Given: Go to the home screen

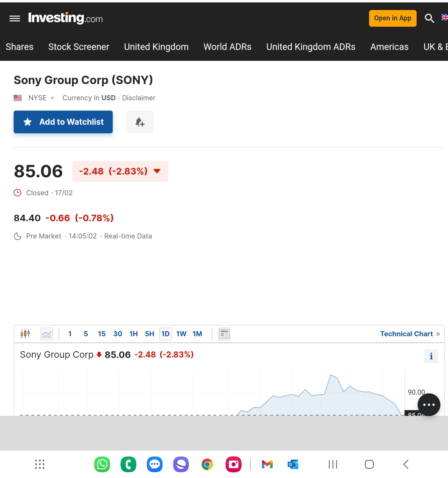Looking at the screenshot, I should point(369,464).
